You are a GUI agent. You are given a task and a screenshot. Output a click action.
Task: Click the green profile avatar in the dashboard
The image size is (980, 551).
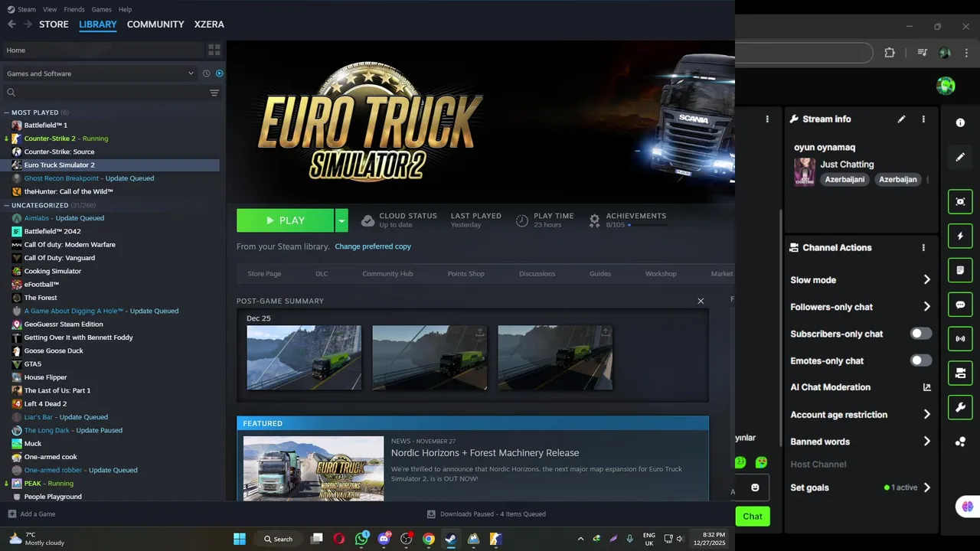(x=946, y=85)
